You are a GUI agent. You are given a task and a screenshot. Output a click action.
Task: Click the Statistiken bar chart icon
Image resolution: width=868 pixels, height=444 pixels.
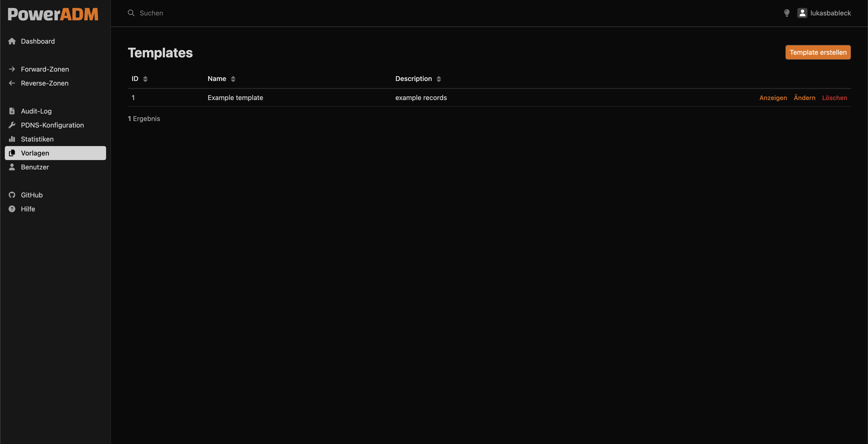[x=12, y=139]
